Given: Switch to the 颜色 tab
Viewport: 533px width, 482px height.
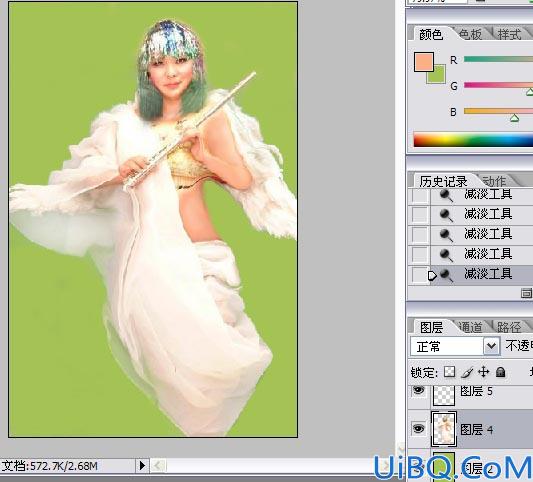Looking at the screenshot, I should tap(431, 34).
